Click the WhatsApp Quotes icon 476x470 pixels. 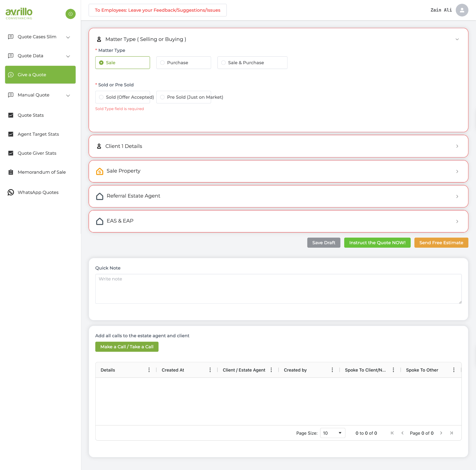(x=11, y=192)
